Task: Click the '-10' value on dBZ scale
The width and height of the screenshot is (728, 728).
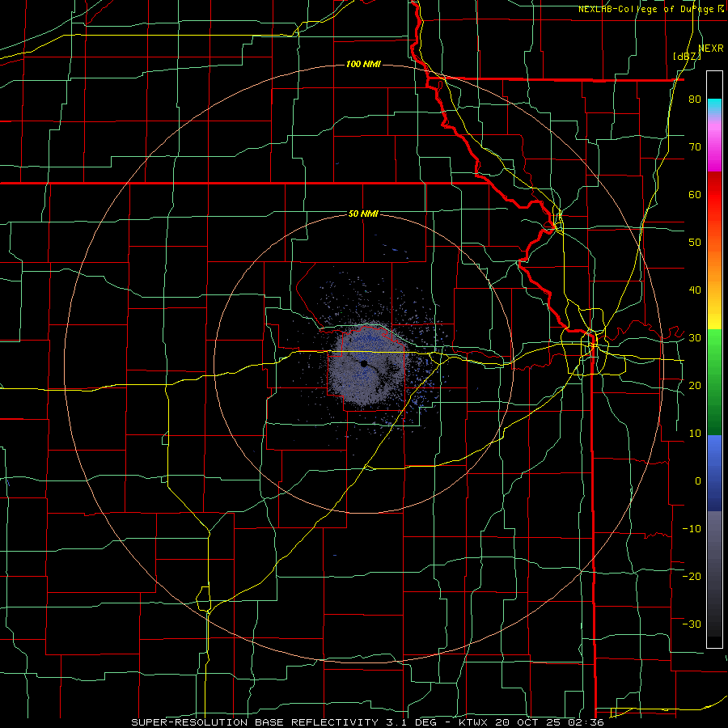Action: click(692, 529)
